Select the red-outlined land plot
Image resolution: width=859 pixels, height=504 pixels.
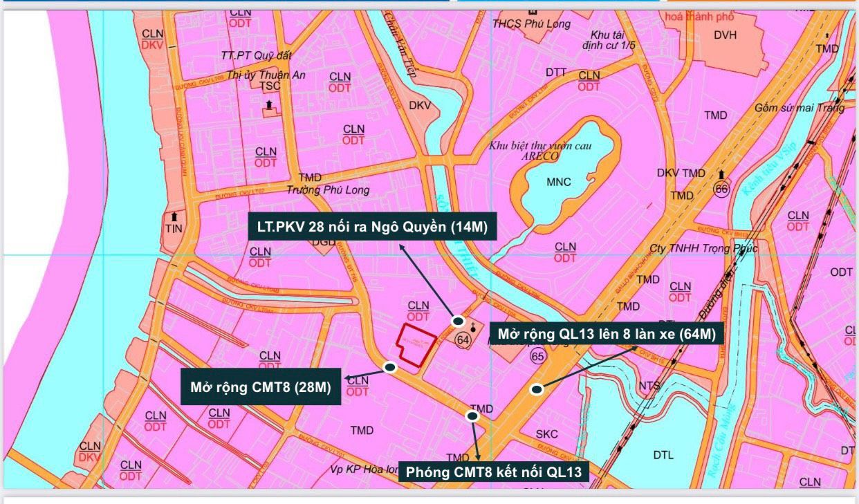pos(416,344)
